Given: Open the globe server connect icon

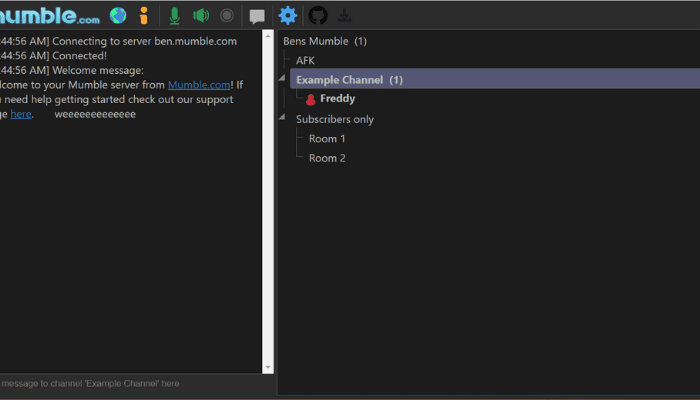Looking at the screenshot, I should point(118,16).
